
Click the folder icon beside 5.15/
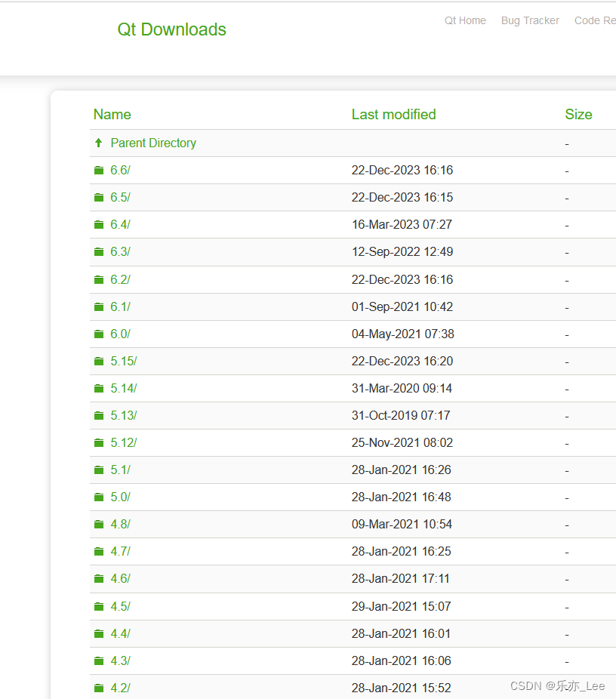(x=99, y=362)
